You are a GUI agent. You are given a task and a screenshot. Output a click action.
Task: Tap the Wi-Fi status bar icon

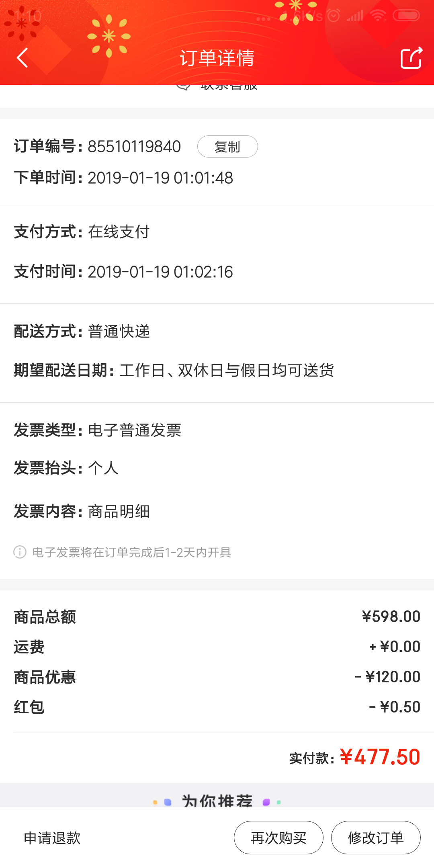coord(378,16)
